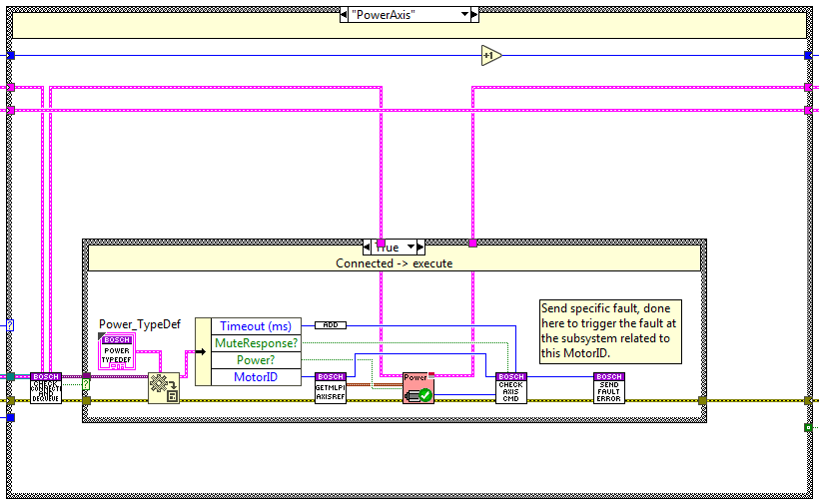Select the Bosch Power TypeDef constant
819x504 pixels.
coord(117,351)
